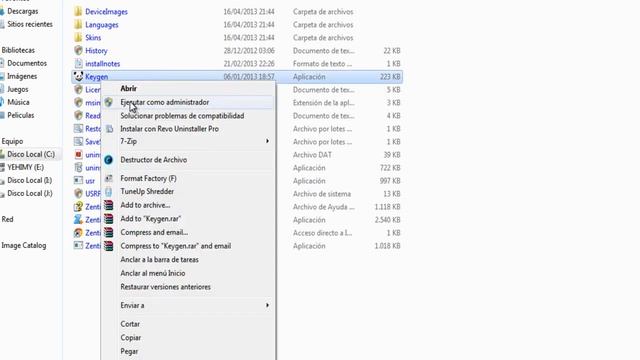This screenshot has height=360, width=640.
Task: Select Add to archive... option
Action: (x=145, y=205)
